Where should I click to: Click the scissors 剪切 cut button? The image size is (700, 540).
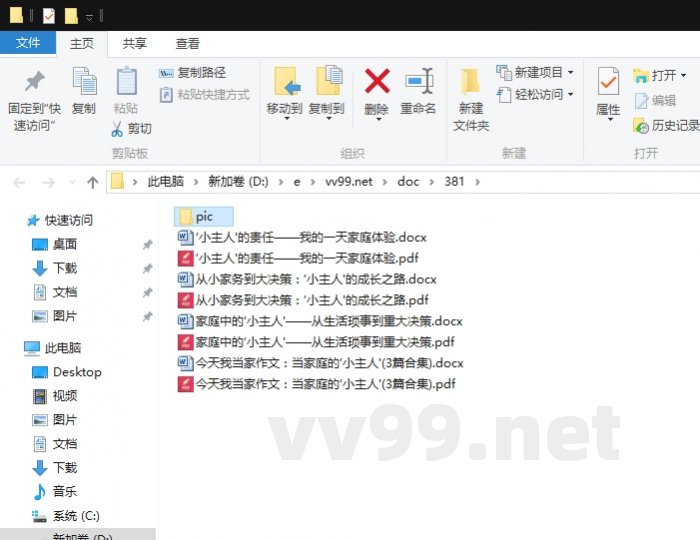131,129
